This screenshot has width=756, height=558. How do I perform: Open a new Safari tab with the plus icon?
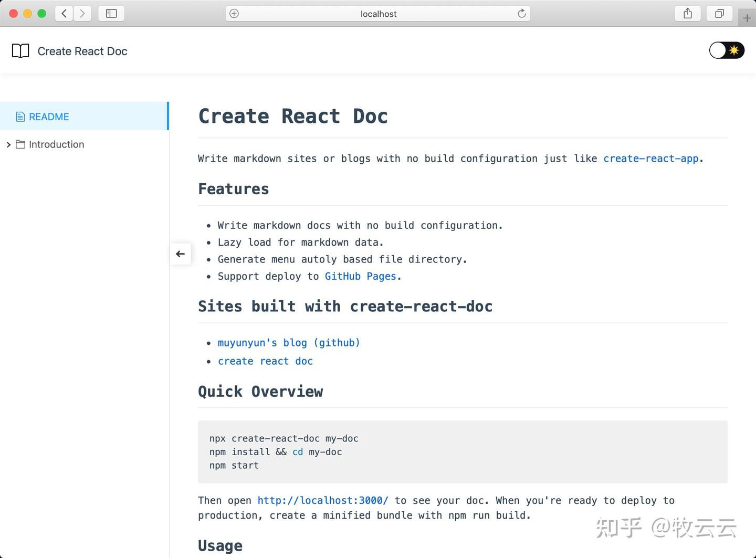point(748,17)
